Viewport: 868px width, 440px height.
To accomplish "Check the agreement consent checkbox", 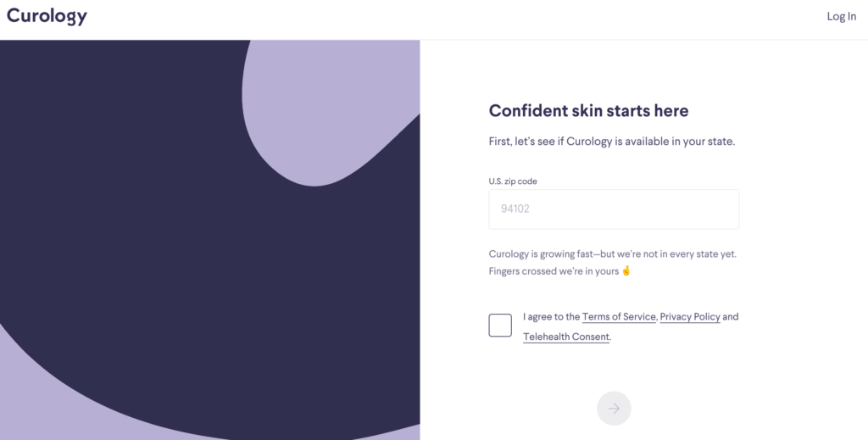I will (x=500, y=325).
